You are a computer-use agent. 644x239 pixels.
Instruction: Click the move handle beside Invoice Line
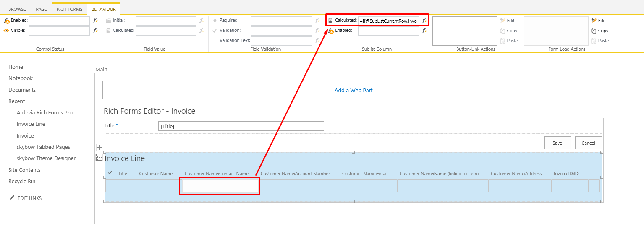tap(99, 148)
